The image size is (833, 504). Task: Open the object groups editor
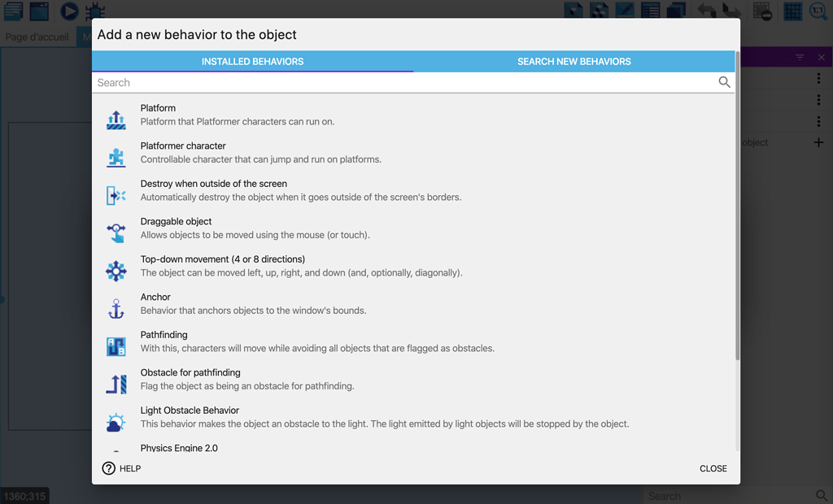tap(599, 10)
